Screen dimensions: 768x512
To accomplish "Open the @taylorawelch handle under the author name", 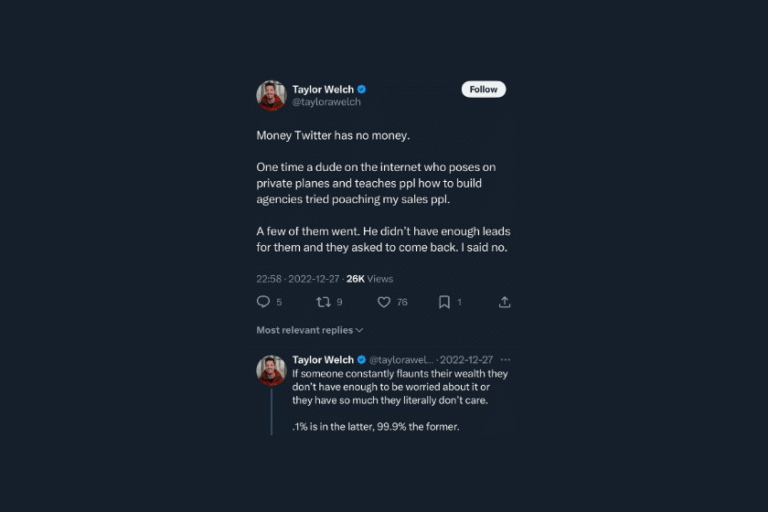I will pos(326,102).
